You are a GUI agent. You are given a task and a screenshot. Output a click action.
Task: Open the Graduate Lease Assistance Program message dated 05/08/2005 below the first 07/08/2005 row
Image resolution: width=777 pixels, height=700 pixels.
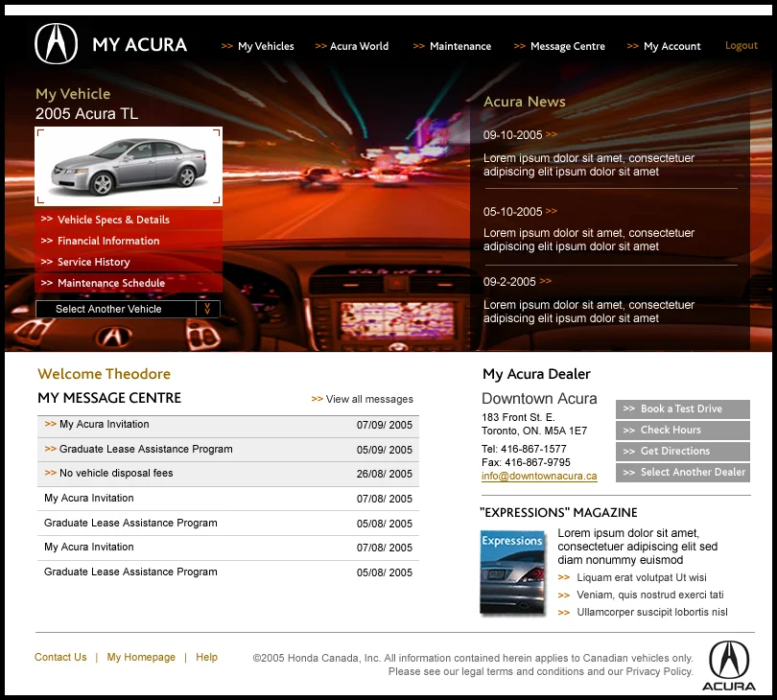coord(228,524)
